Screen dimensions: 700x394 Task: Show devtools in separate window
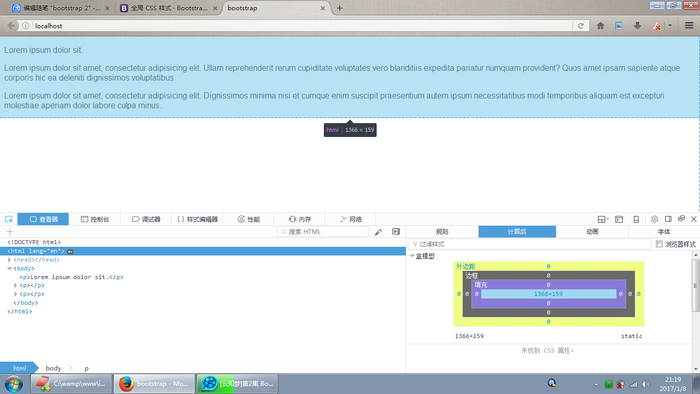click(x=681, y=219)
